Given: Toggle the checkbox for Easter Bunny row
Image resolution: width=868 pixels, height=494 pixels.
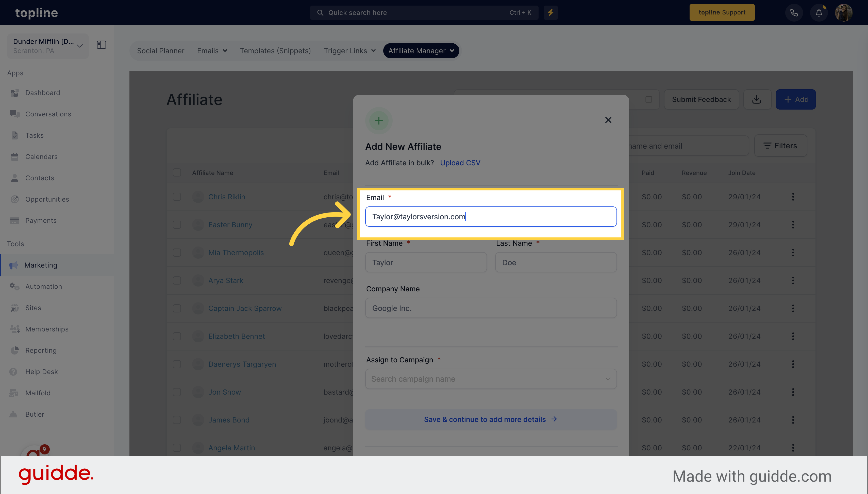Looking at the screenshot, I should click(x=177, y=225).
